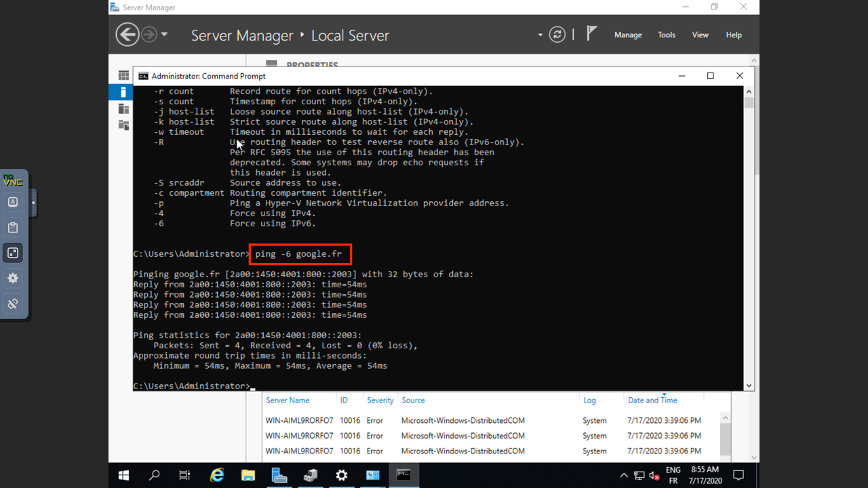Image resolution: width=868 pixels, height=488 pixels.
Task: Click Local Server breadcrumb in header
Action: (x=350, y=35)
